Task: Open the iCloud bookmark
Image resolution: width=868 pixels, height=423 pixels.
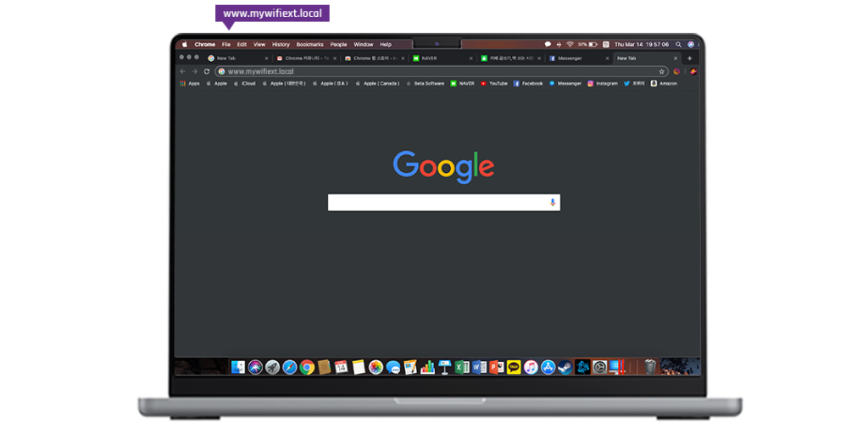Action: [x=244, y=84]
